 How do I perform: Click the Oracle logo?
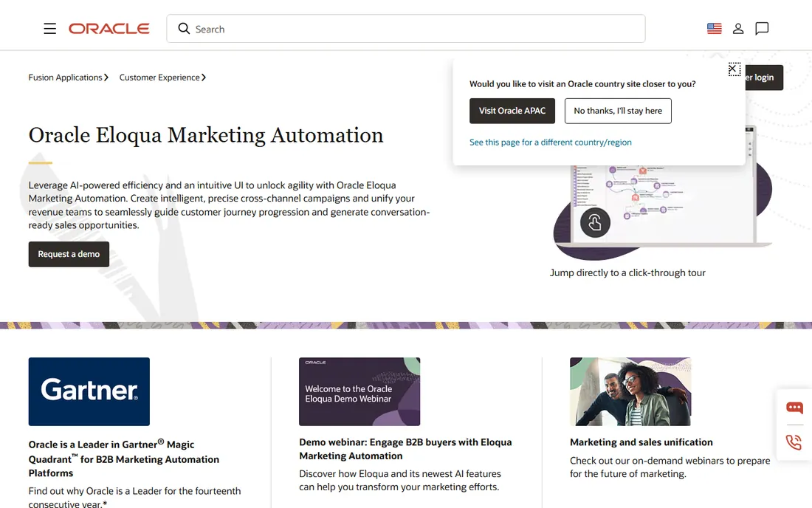[x=109, y=29]
